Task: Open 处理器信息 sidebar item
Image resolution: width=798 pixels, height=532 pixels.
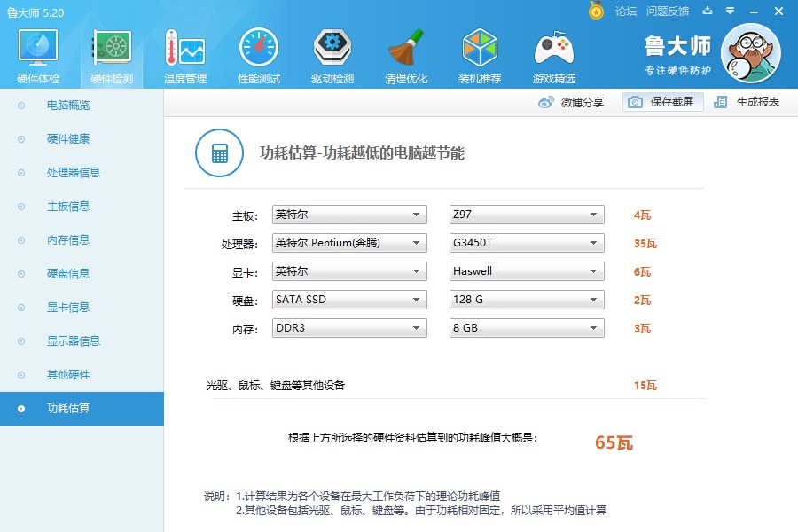Action: point(74,172)
